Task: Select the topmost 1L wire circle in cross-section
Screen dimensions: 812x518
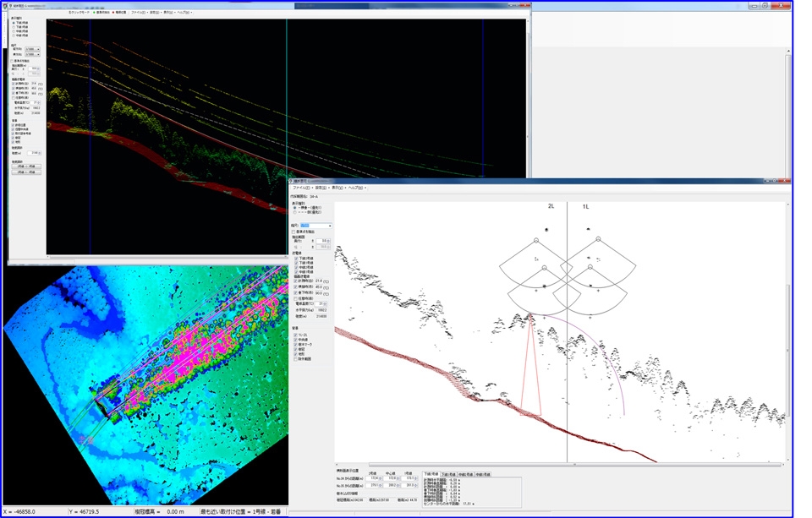Action: pyautogui.click(x=597, y=240)
